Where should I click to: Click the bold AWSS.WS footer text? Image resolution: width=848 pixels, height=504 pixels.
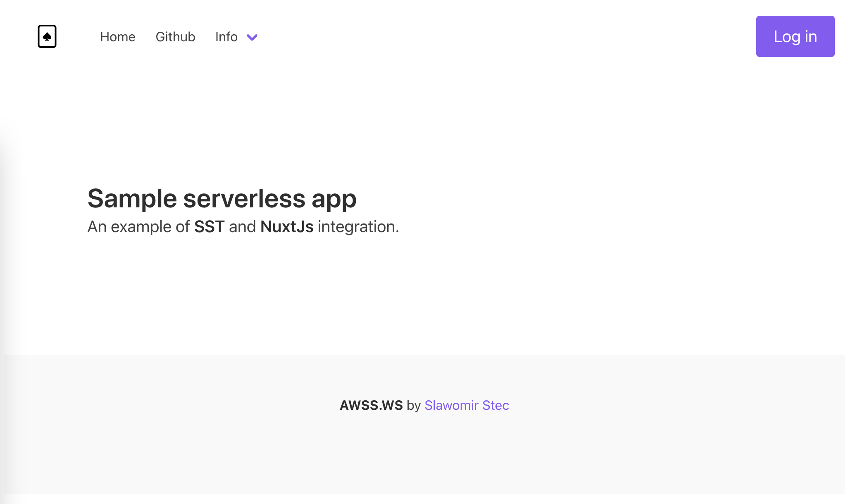click(x=371, y=405)
